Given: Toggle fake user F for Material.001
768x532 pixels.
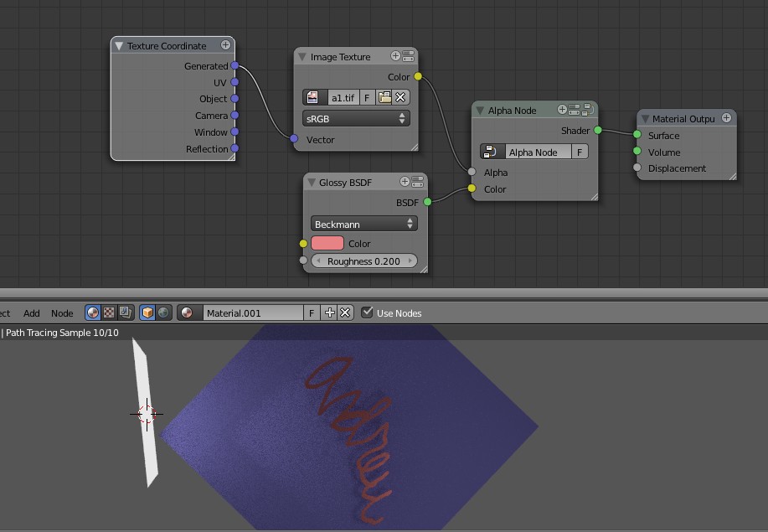Looking at the screenshot, I should coord(310,312).
